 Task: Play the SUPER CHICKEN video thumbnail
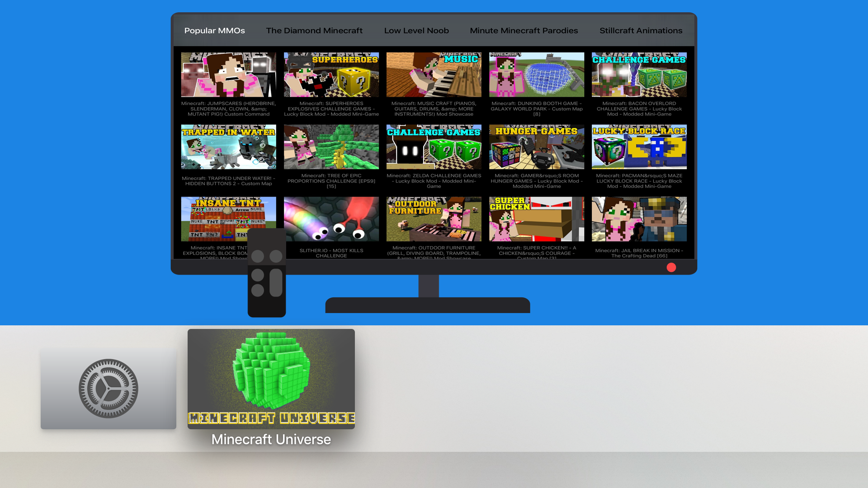tap(537, 219)
